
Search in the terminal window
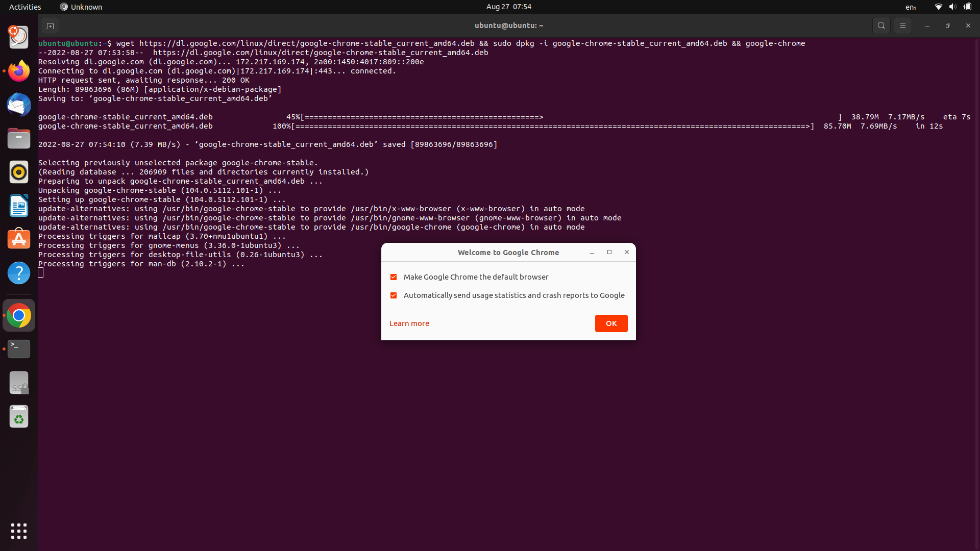pos(881,26)
